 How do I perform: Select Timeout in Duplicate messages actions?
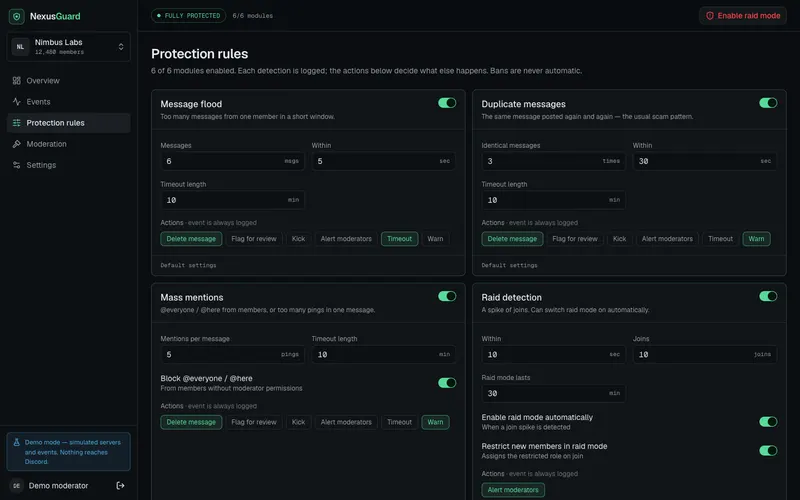point(720,239)
